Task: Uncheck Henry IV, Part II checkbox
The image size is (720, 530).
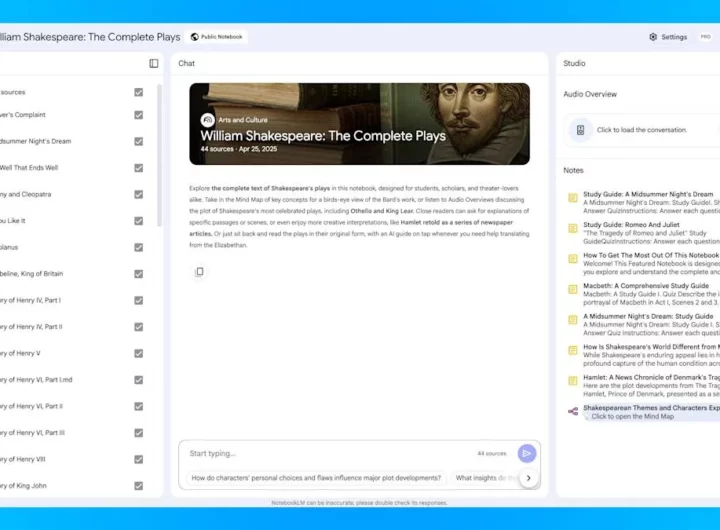Action: (x=139, y=327)
